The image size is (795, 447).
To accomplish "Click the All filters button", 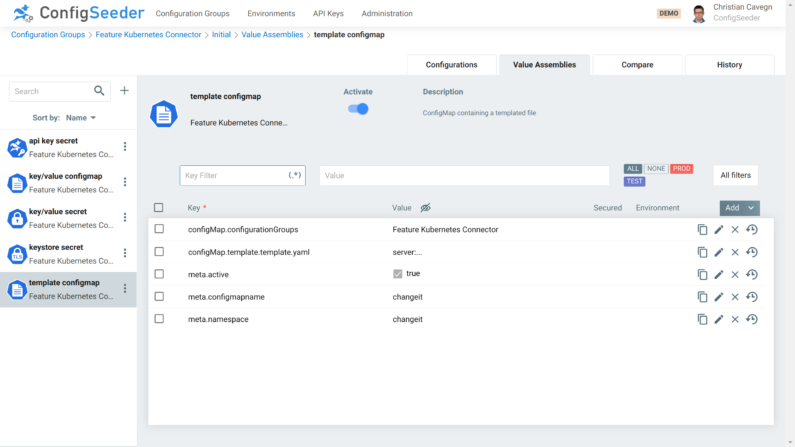I will [x=735, y=175].
